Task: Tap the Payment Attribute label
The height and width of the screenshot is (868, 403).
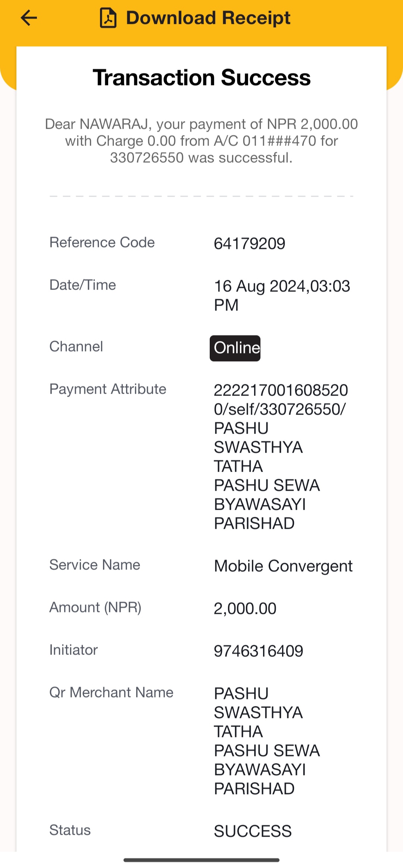Action: coord(108,389)
